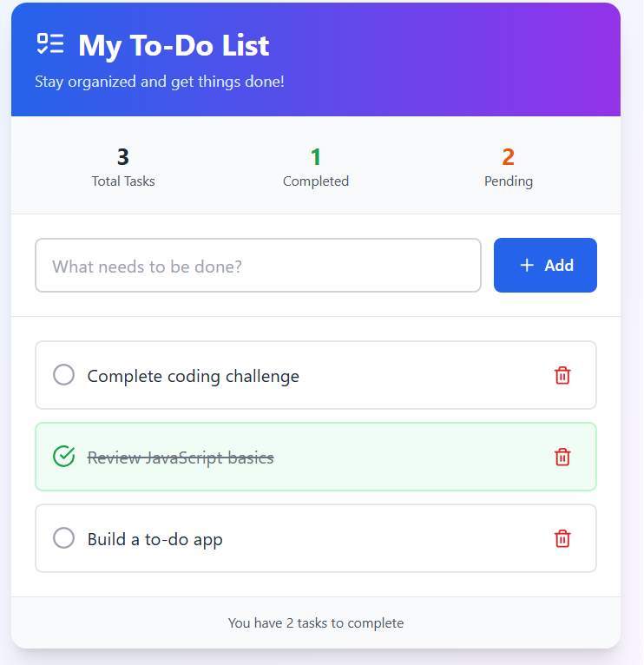Click the number 3 above Total Tasks
Screen dimensions: 644x665
tap(123, 157)
